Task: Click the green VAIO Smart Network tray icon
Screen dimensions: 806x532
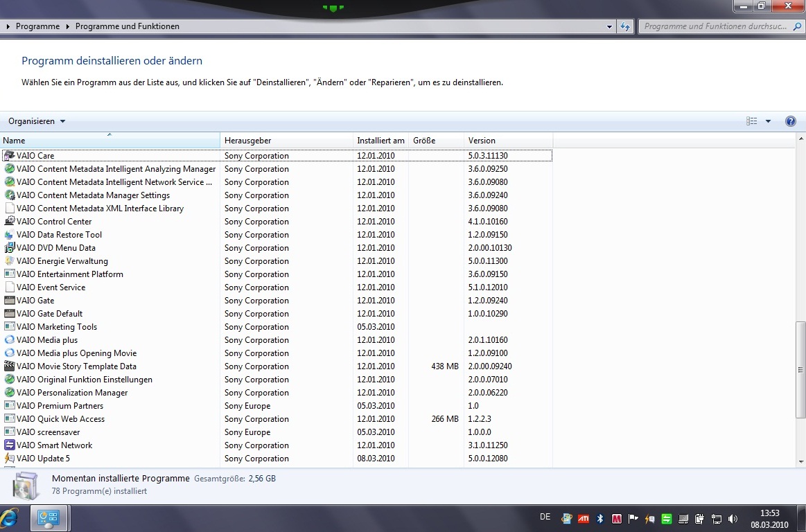Action: (x=667, y=519)
